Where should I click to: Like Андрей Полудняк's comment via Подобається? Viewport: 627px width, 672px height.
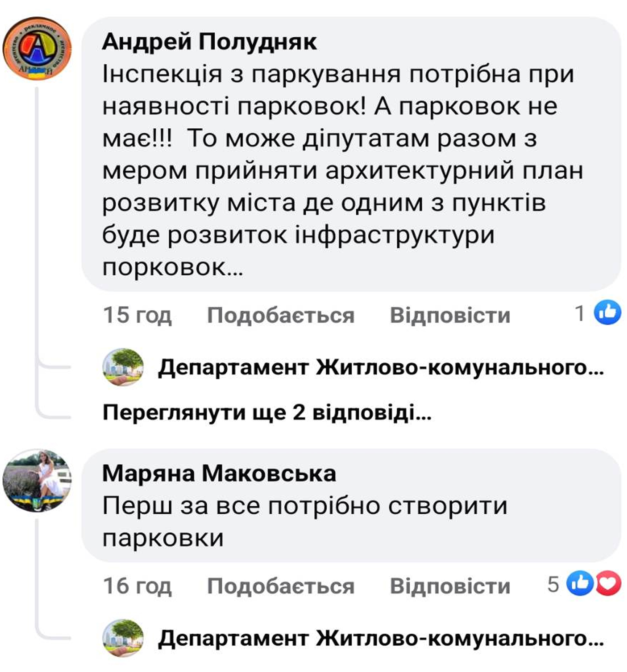pos(281,315)
